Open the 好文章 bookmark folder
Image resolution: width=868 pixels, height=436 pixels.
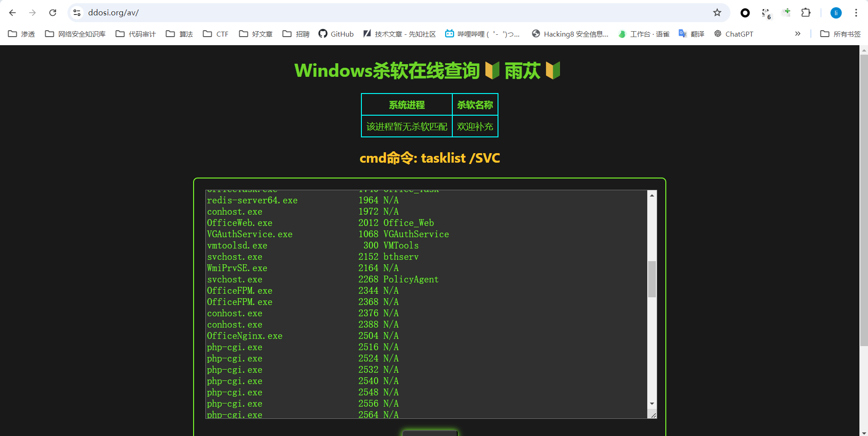[256, 34]
